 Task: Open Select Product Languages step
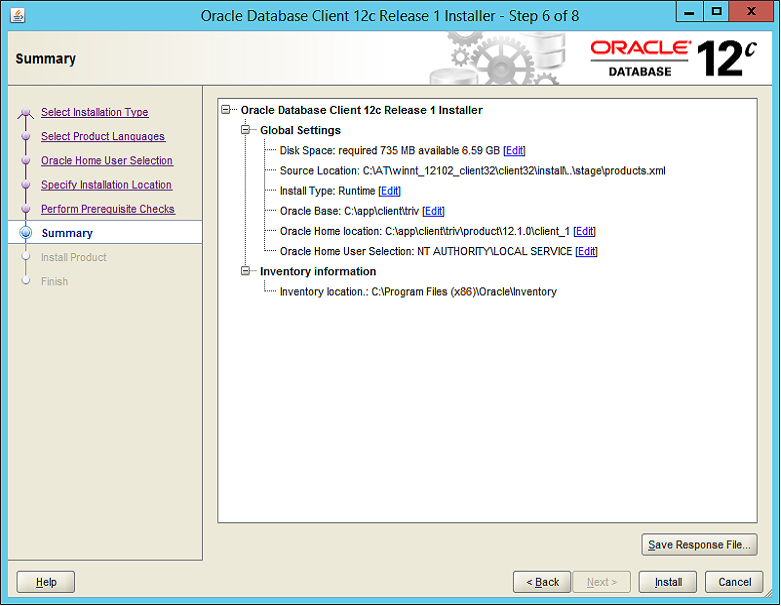point(102,137)
